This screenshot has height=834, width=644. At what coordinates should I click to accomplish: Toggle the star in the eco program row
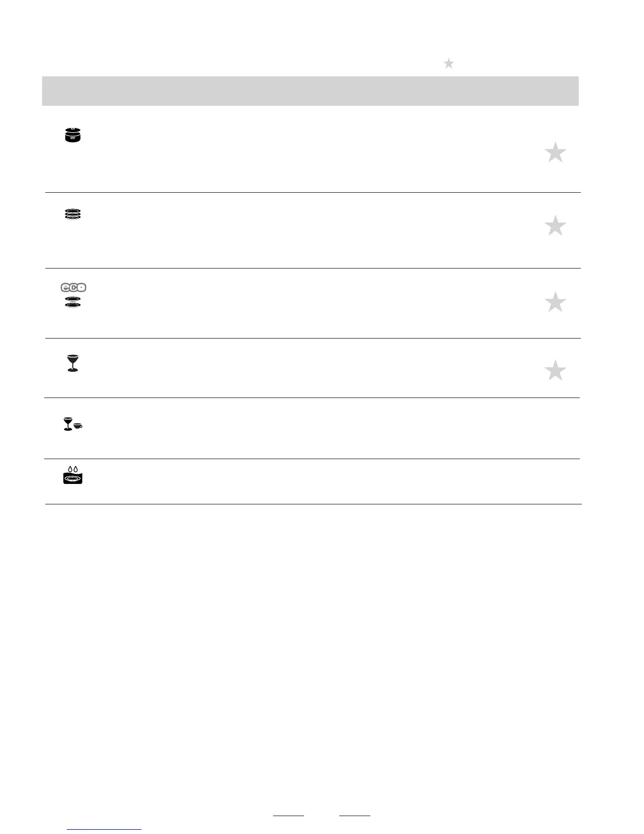click(x=555, y=302)
